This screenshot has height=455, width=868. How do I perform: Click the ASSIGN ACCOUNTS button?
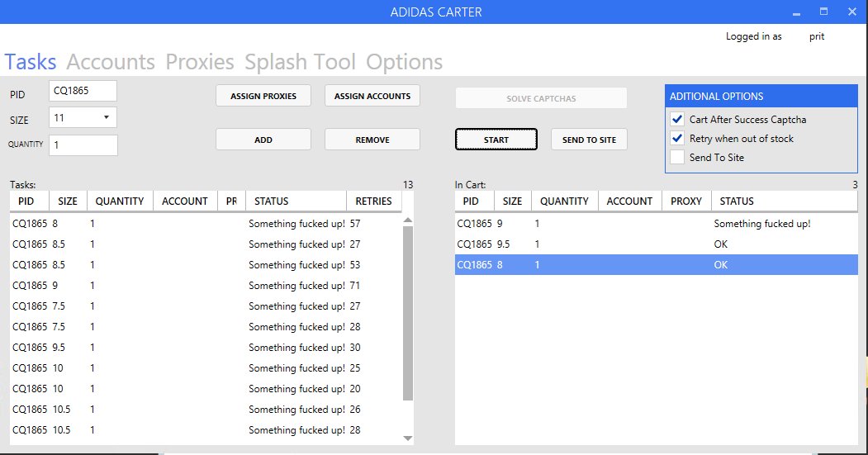(372, 96)
